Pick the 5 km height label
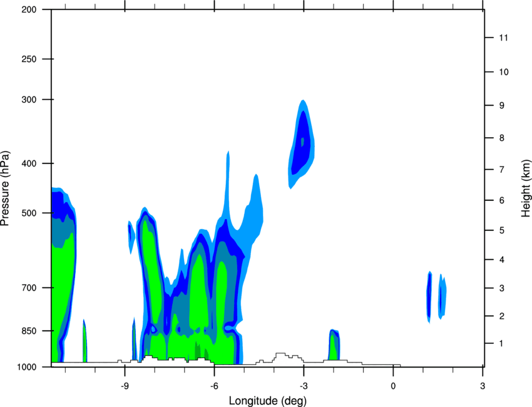The width and height of the screenshot is (532, 407). 502,230
